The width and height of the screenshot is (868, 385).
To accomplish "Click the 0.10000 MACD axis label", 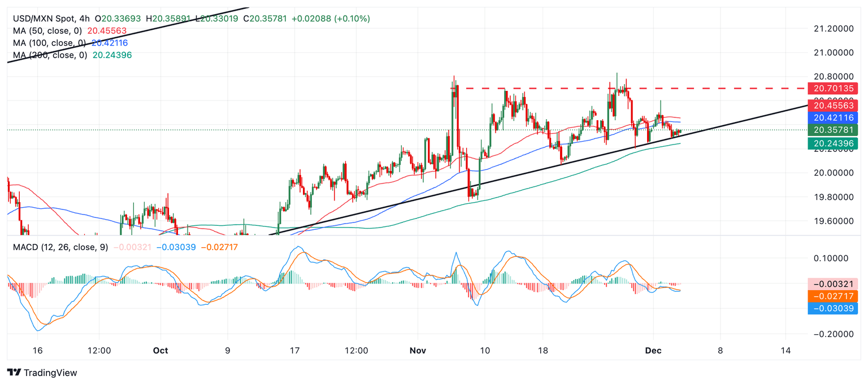I will tap(832, 259).
